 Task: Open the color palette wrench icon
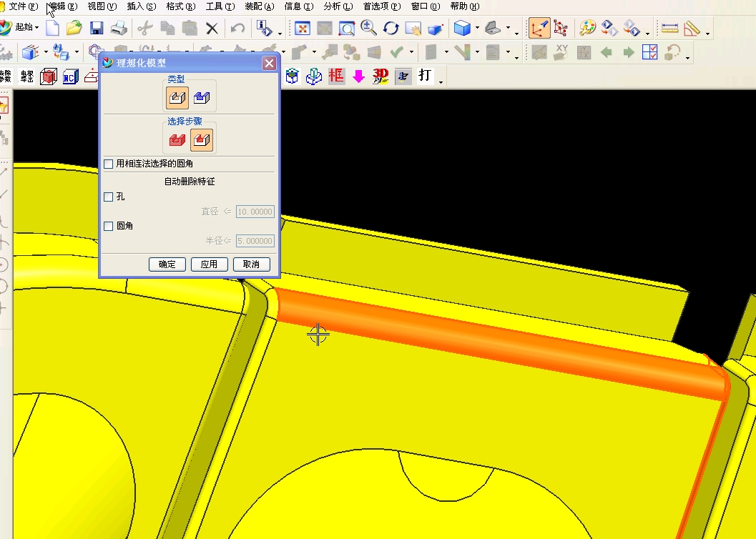coord(587,28)
